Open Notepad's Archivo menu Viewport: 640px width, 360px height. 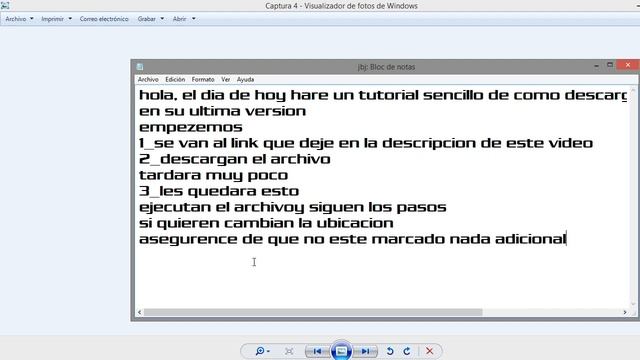[x=148, y=80]
